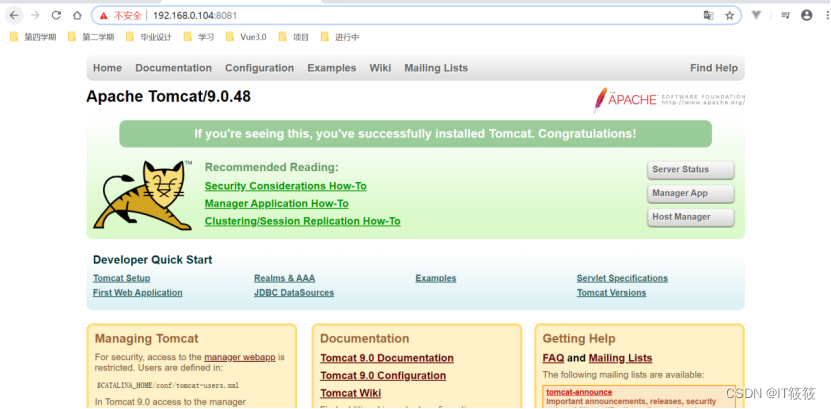Click the Tomcat cat mascot image
This screenshot has width=831, height=409.
[143, 195]
